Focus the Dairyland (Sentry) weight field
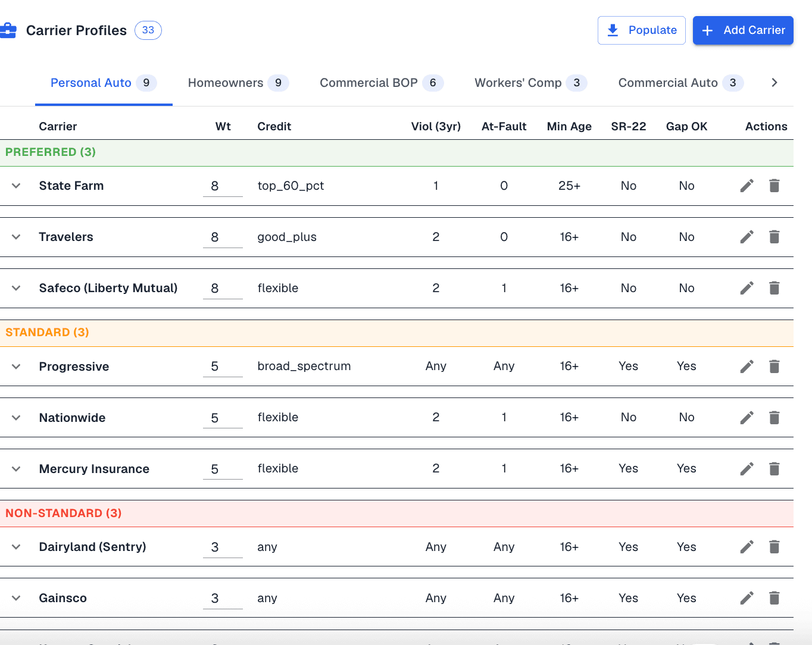The image size is (812, 645). pos(223,547)
